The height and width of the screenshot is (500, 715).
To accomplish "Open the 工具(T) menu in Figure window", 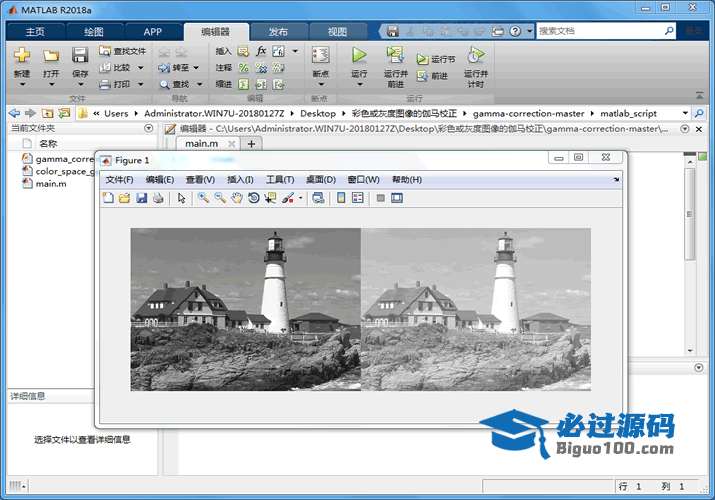I will [280, 179].
